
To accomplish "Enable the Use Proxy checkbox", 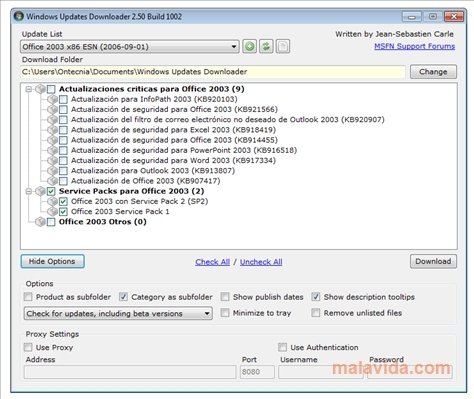I will (28, 347).
